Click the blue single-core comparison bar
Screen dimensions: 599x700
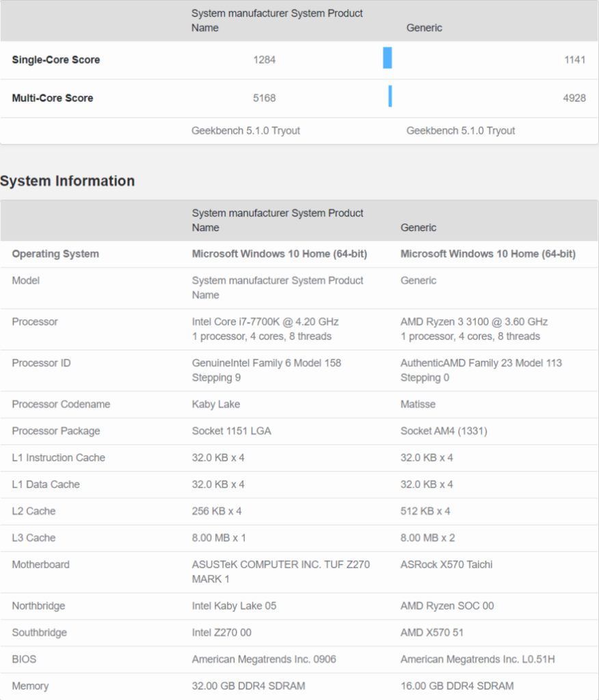point(388,59)
